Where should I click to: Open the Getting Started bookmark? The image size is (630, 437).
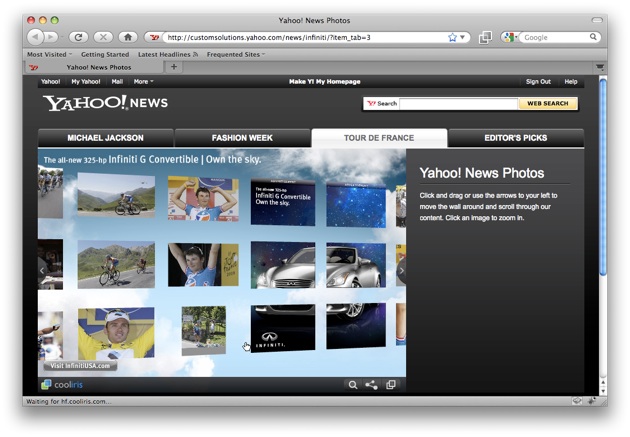(x=105, y=54)
